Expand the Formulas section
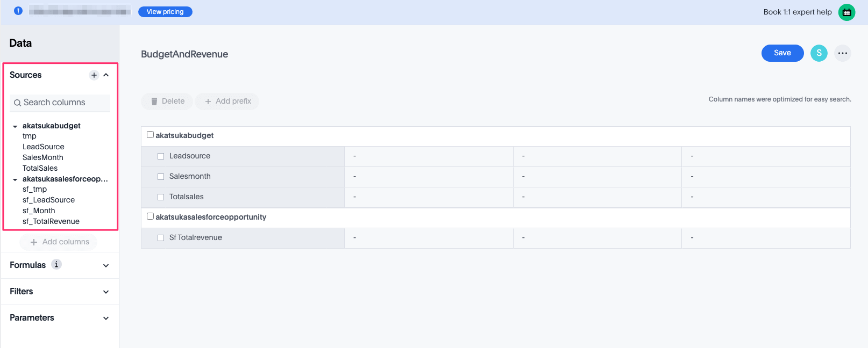The height and width of the screenshot is (348, 868). pos(106,265)
